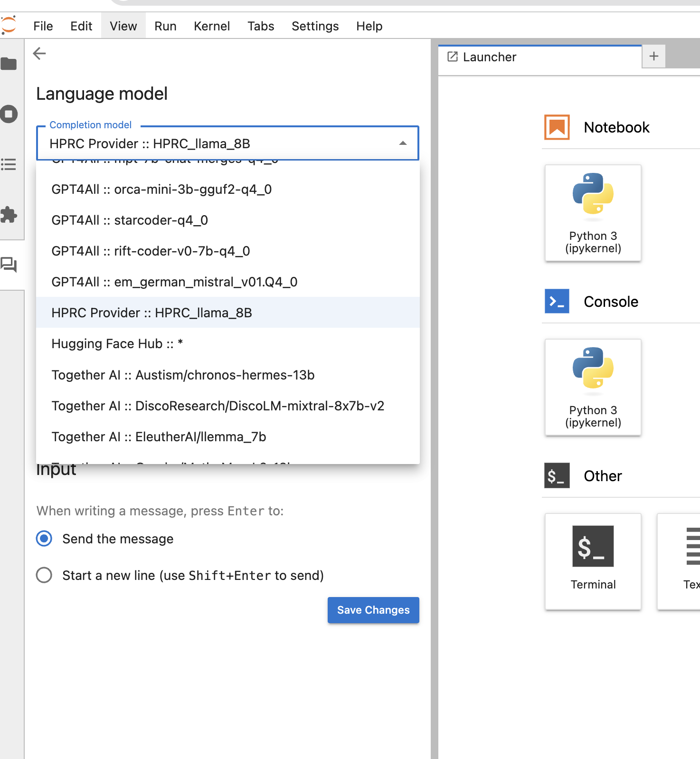Viewport: 700px width, 759px height.
Task: Click the JupyterLab logo icon
Action: point(9,25)
